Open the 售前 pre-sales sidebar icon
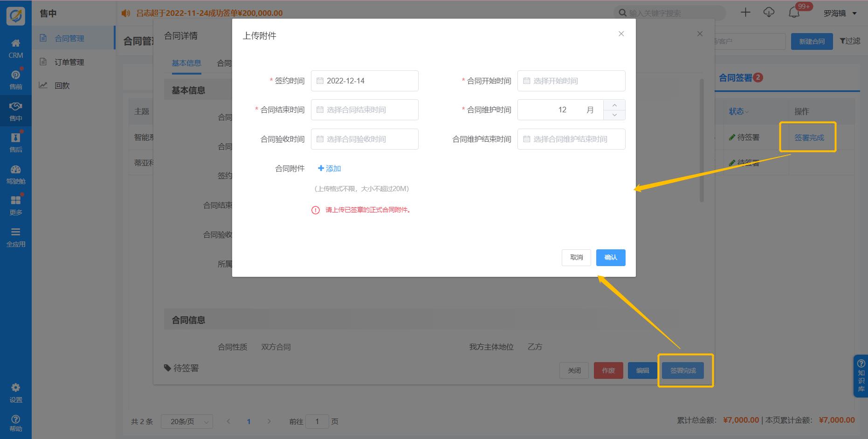This screenshot has width=868, height=439. pos(15,75)
